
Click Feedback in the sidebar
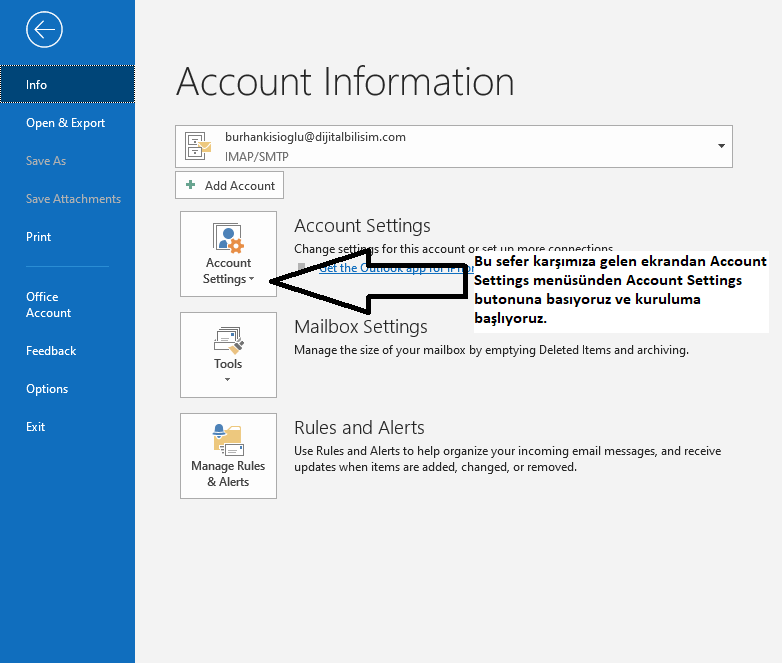pos(51,351)
